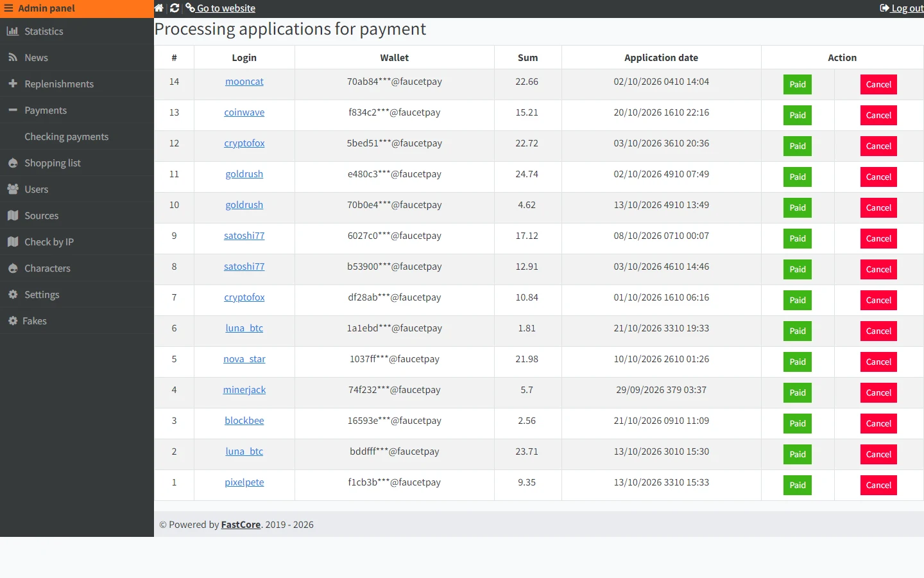Click the Shopping list sidebar icon
The height and width of the screenshot is (578, 924).
click(x=13, y=162)
